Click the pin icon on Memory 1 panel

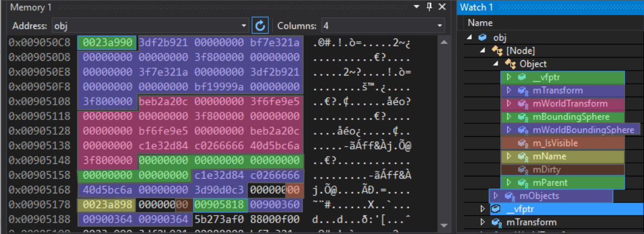pyautogui.click(x=429, y=7)
